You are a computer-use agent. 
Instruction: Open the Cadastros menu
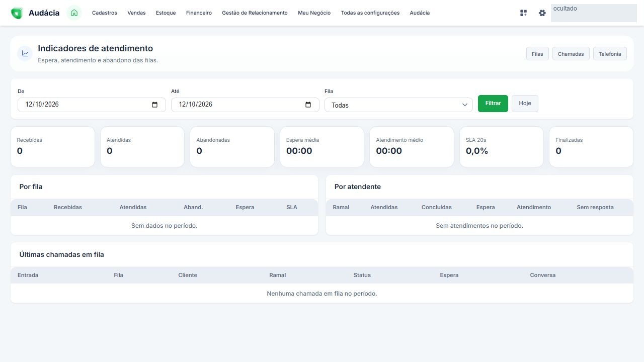(x=105, y=13)
